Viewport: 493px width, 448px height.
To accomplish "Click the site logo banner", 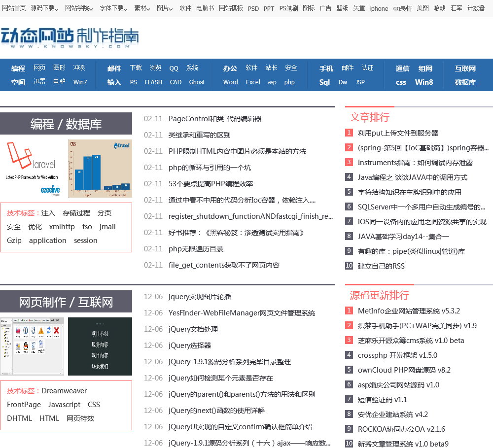I will point(70,38).
